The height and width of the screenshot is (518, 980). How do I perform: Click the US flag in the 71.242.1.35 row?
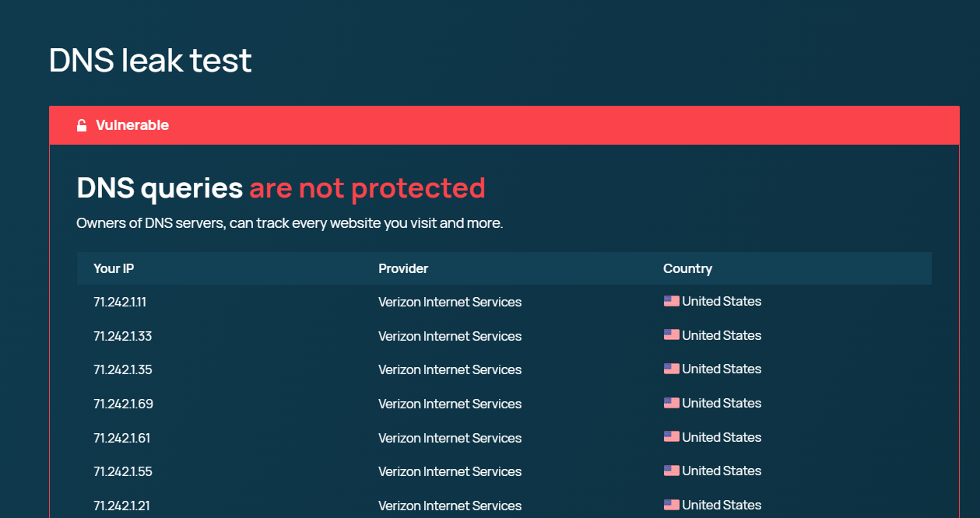pyautogui.click(x=671, y=369)
